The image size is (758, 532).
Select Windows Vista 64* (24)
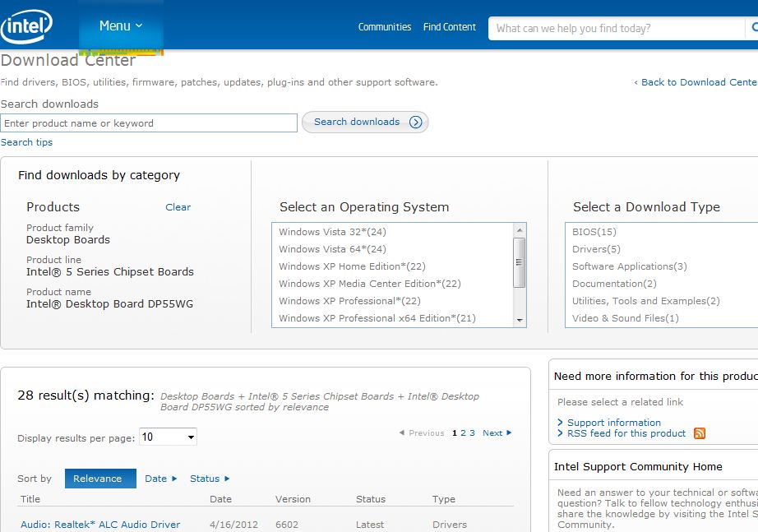point(332,249)
